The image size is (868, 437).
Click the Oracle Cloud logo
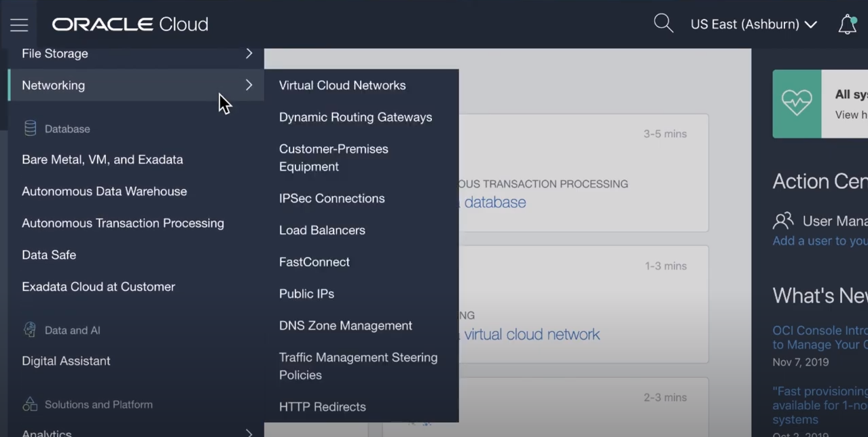coord(129,24)
